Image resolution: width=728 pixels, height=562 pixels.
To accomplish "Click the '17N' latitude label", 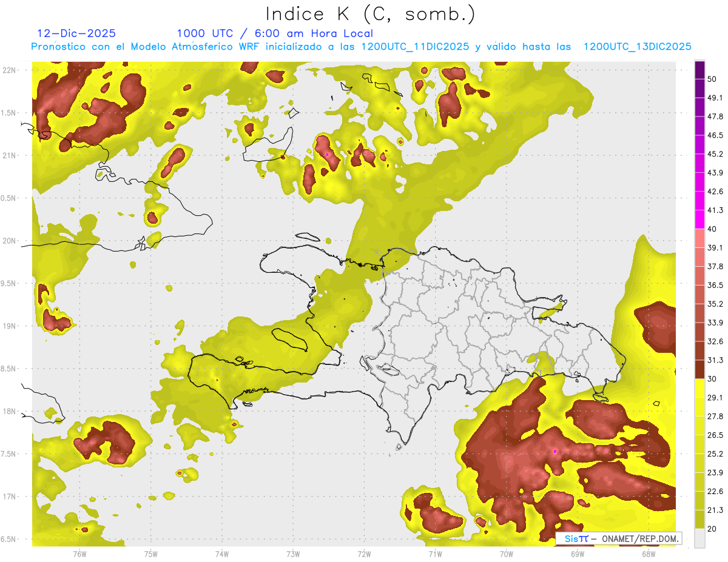I will [9, 497].
